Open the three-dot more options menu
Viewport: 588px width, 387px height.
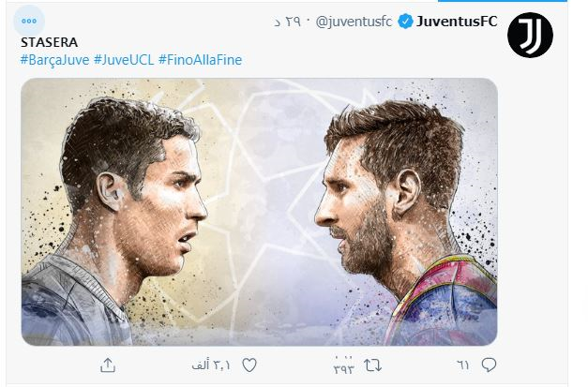[29, 21]
